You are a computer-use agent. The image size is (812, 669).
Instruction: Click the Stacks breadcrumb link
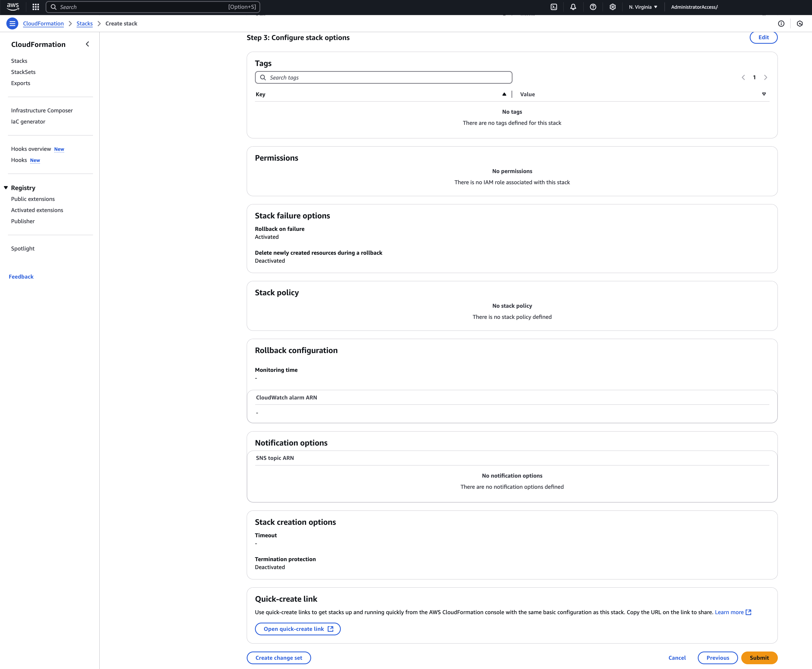point(84,24)
